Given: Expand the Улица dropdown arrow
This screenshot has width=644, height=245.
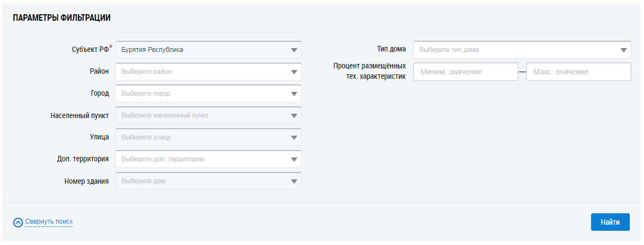Looking at the screenshot, I should point(294,137).
